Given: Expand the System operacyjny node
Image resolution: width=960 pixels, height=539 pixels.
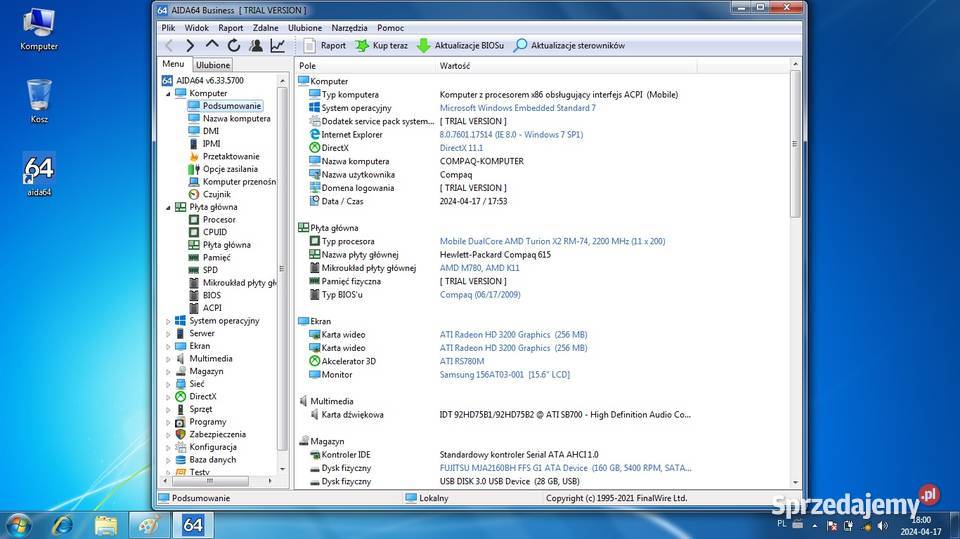Looking at the screenshot, I should click(168, 321).
